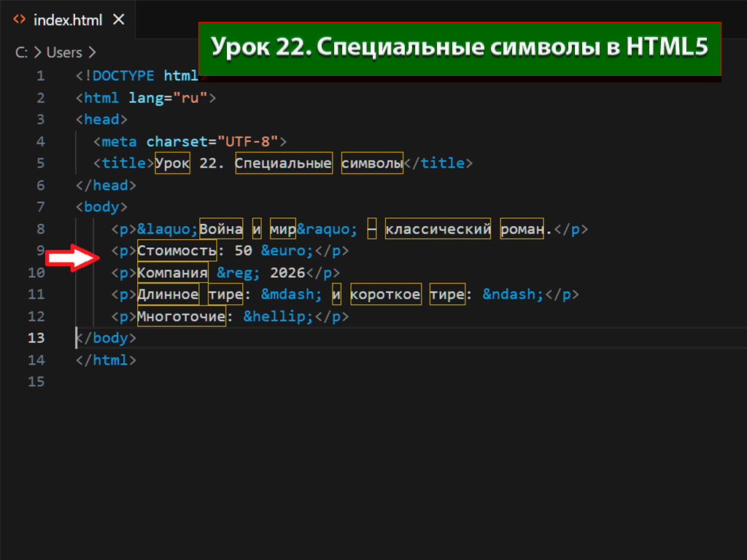The height and width of the screenshot is (560, 747).
Task: Click the word Многоточие on line 12
Action: pos(181,317)
